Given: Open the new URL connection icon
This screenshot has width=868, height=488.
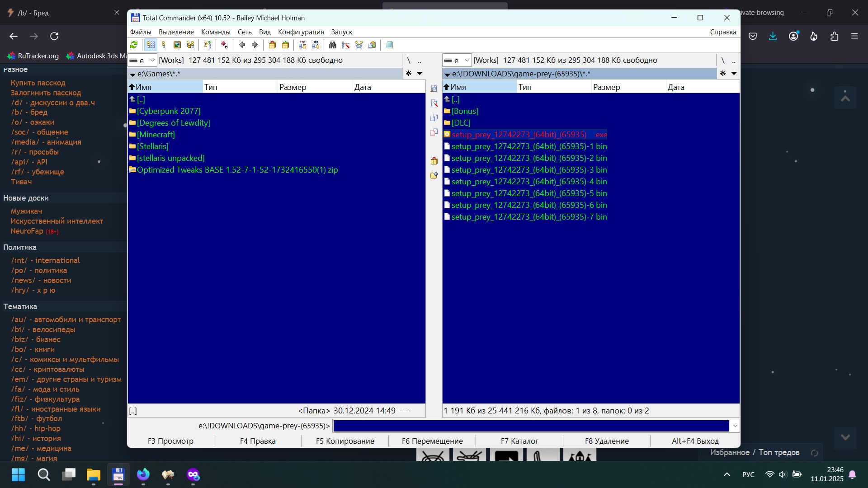Looking at the screenshot, I should pyautogui.click(x=316, y=45).
